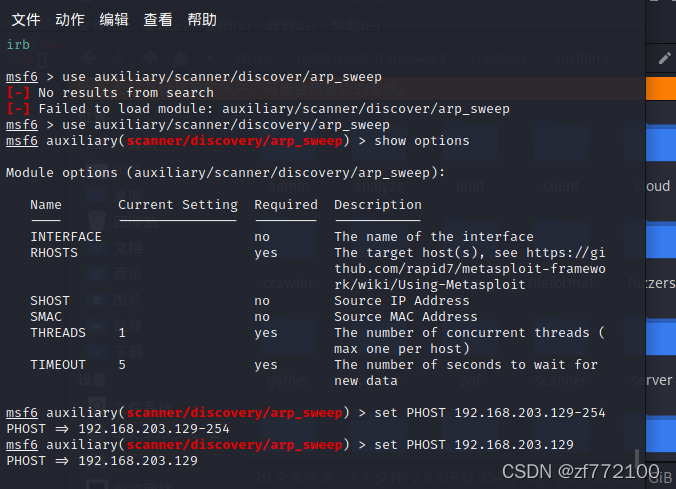Click the "no" required value for SHOST
676x489 pixels.
click(262, 301)
